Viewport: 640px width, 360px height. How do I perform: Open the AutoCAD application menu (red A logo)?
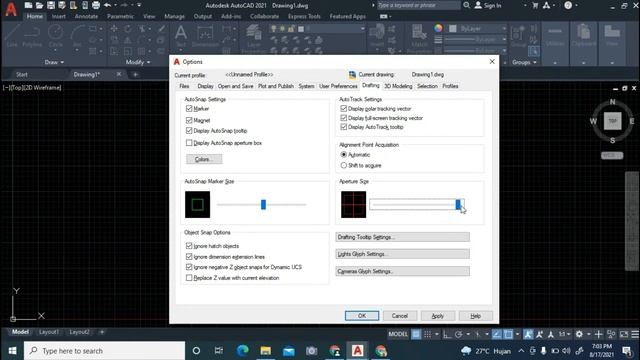[x=11, y=9]
